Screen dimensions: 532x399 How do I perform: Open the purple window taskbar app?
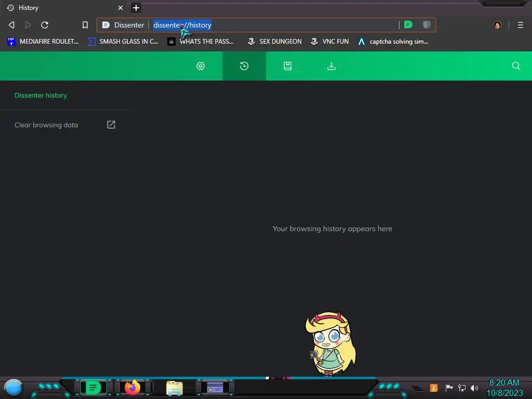(x=215, y=388)
